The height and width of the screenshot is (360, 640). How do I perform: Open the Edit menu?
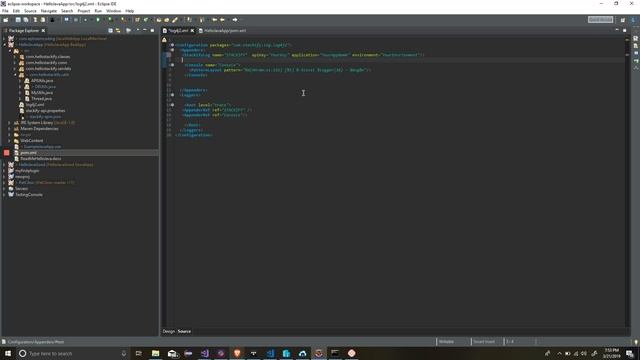point(16,11)
